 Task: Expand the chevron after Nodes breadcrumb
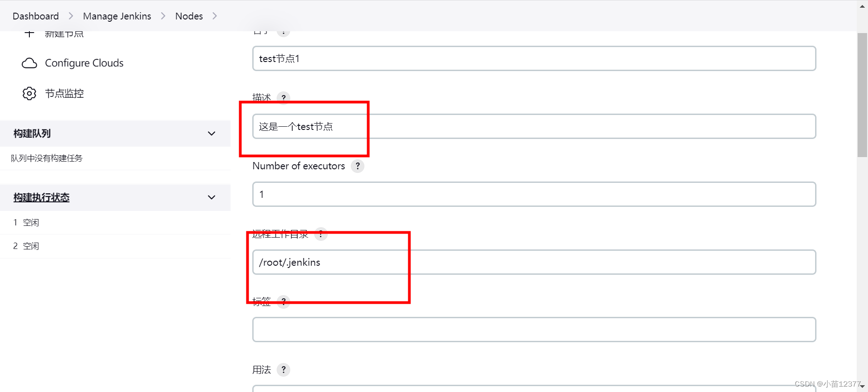tap(215, 16)
